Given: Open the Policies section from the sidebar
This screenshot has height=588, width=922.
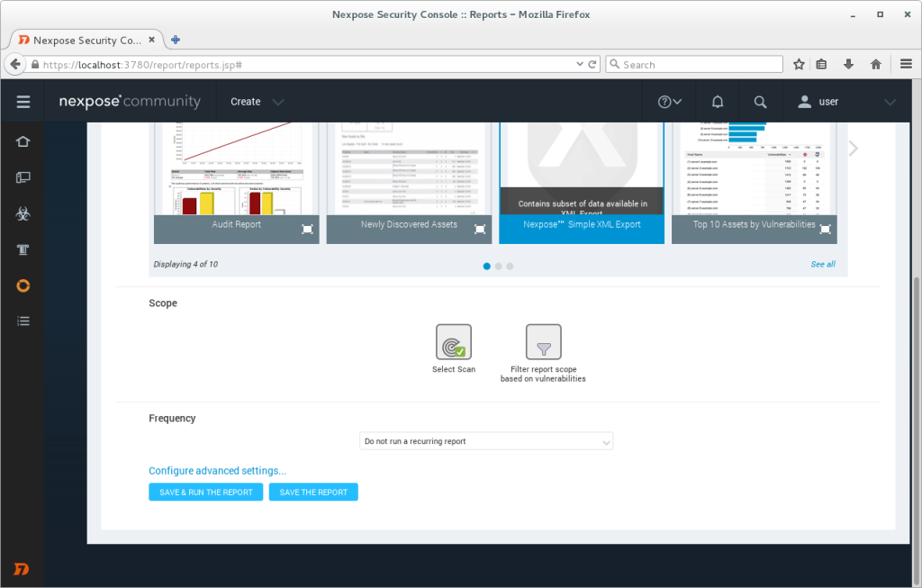Looking at the screenshot, I should pos(23,249).
